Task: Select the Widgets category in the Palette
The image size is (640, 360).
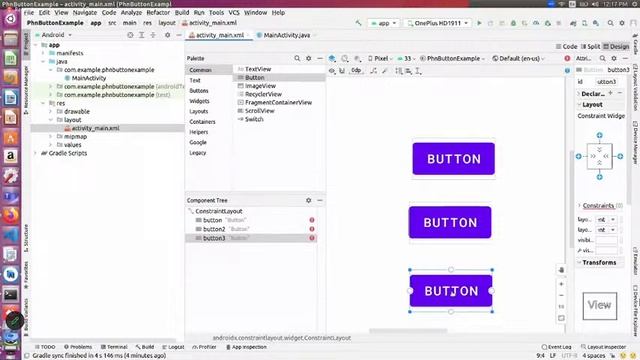Action: coord(199,101)
